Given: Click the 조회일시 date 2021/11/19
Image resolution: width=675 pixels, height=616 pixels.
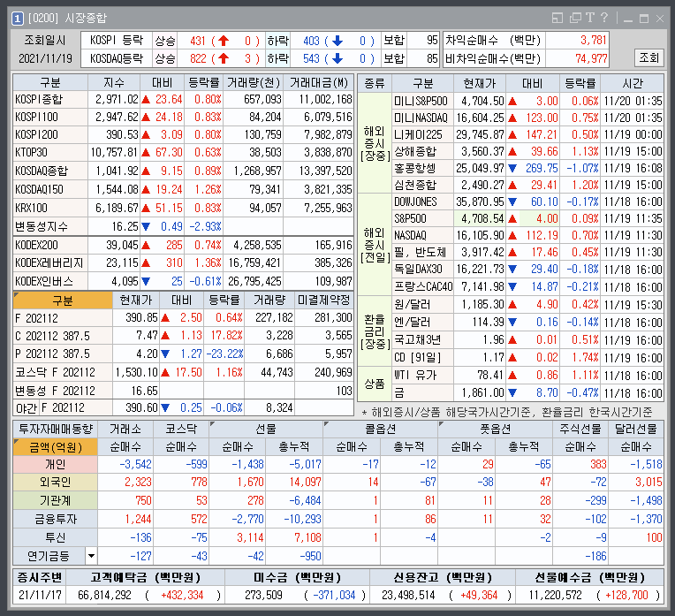Looking at the screenshot, I should (x=46, y=58).
